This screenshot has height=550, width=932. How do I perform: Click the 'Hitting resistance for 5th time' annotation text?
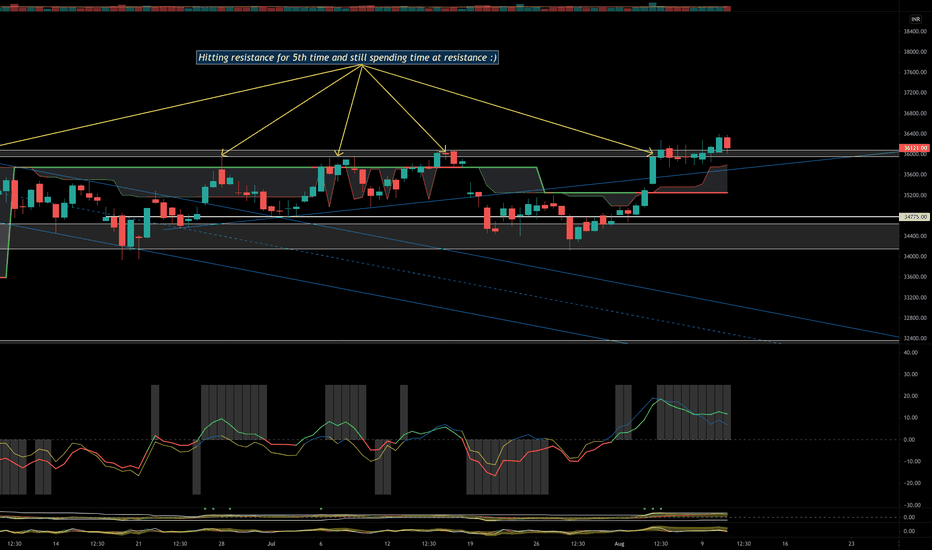pyautogui.click(x=347, y=58)
